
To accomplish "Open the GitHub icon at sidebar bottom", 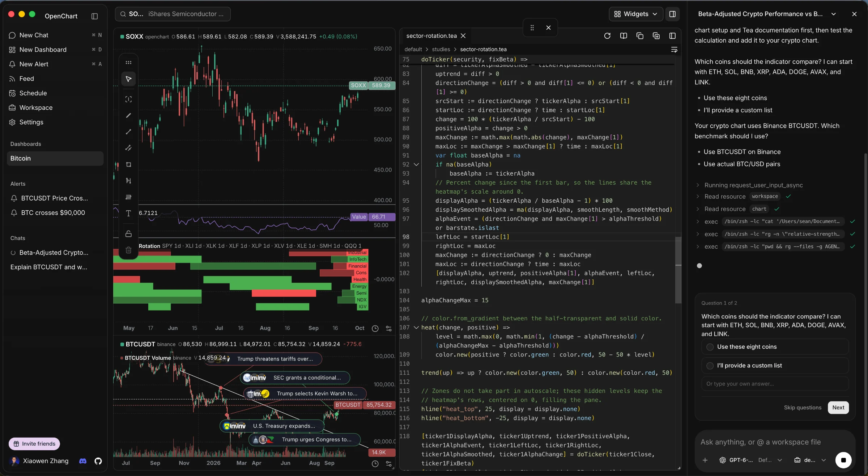I will click(x=98, y=461).
